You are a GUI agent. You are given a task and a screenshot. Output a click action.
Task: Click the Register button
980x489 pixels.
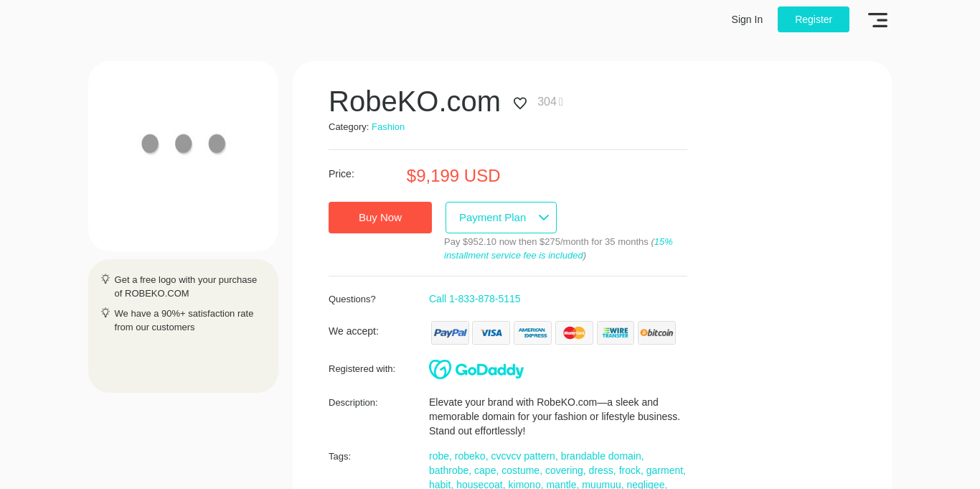click(813, 19)
